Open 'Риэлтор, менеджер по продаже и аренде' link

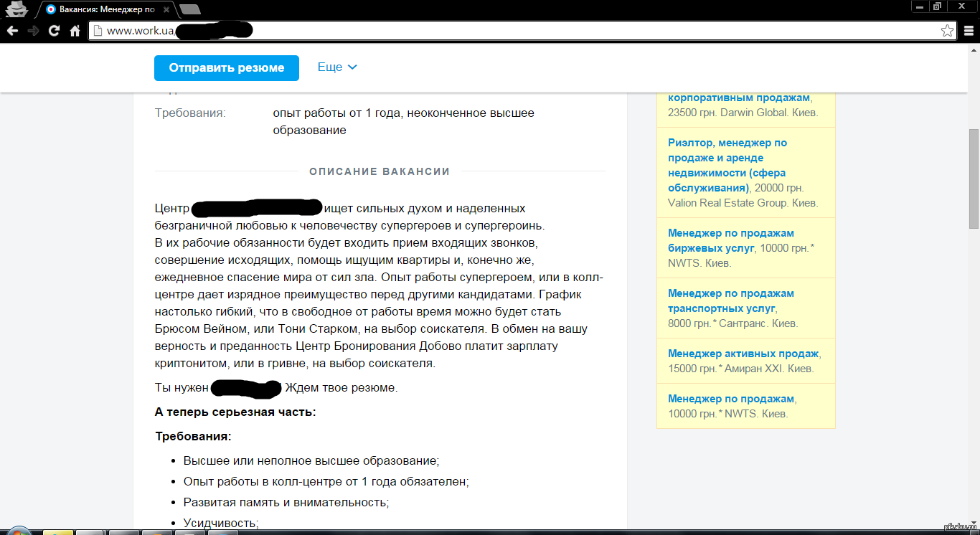tap(727, 165)
